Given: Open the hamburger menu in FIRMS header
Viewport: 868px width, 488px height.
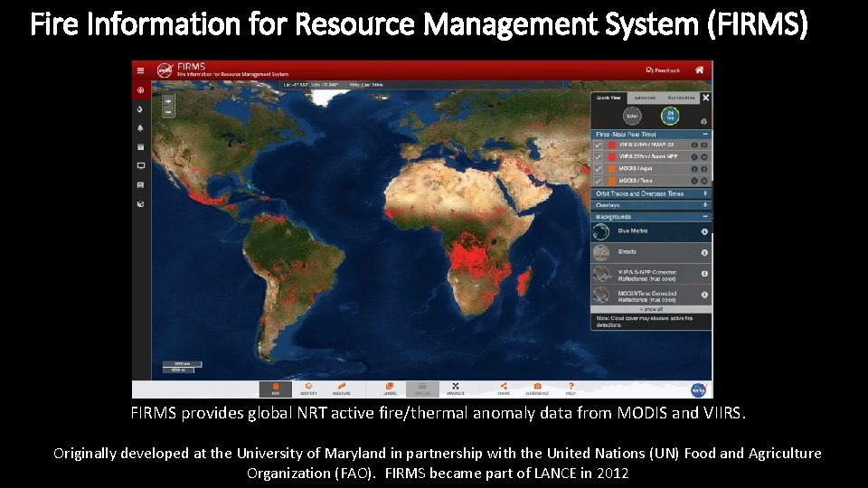Looking at the screenshot, I should pyautogui.click(x=141, y=70).
